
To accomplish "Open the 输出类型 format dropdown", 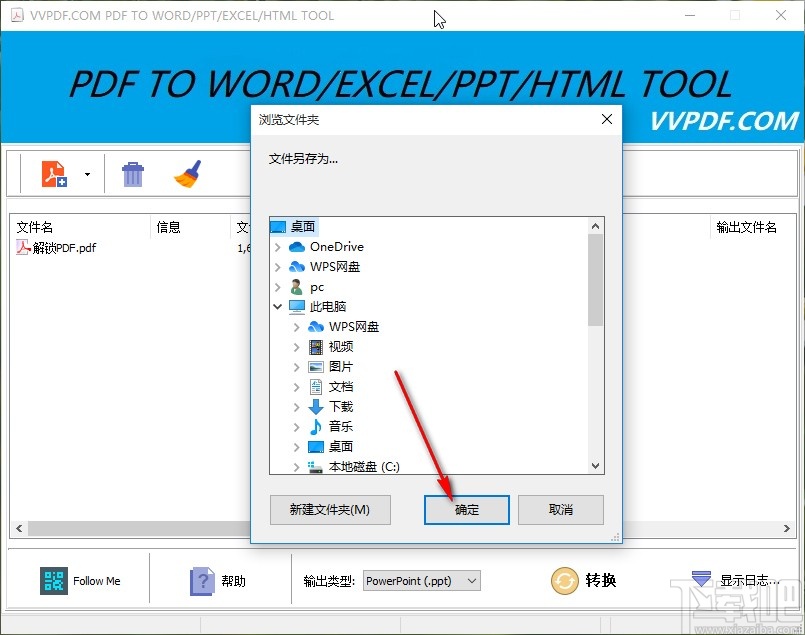I will pos(420,580).
